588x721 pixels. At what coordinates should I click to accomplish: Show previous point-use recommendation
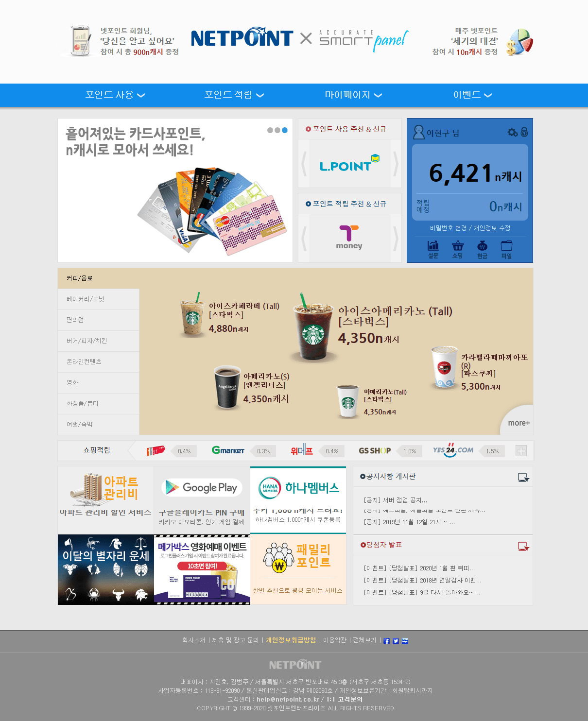(x=304, y=164)
